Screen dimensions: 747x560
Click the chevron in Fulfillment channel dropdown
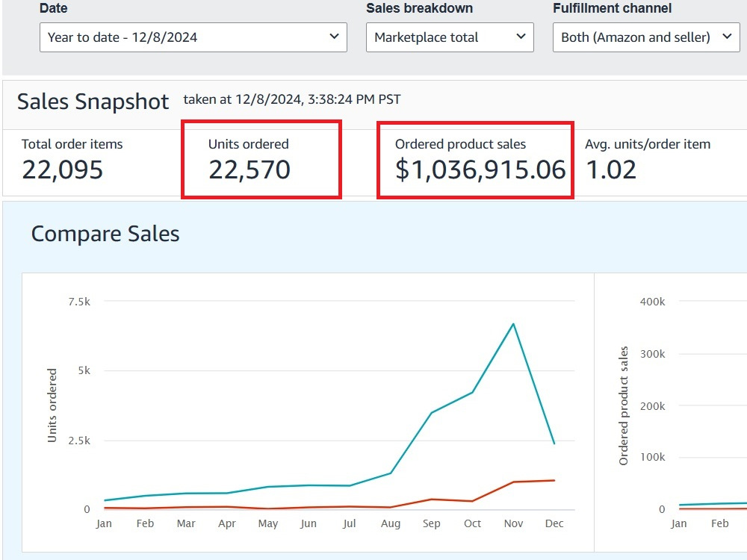(727, 37)
